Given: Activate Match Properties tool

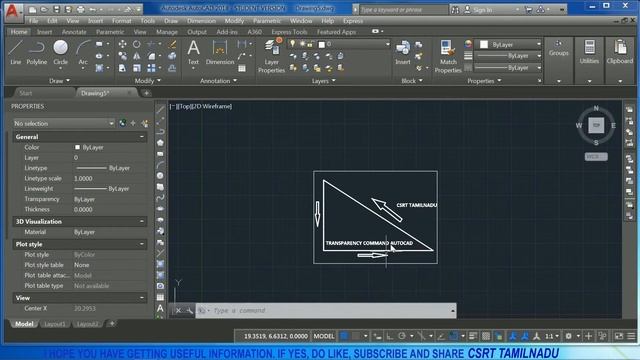Looking at the screenshot, I should [x=448, y=56].
